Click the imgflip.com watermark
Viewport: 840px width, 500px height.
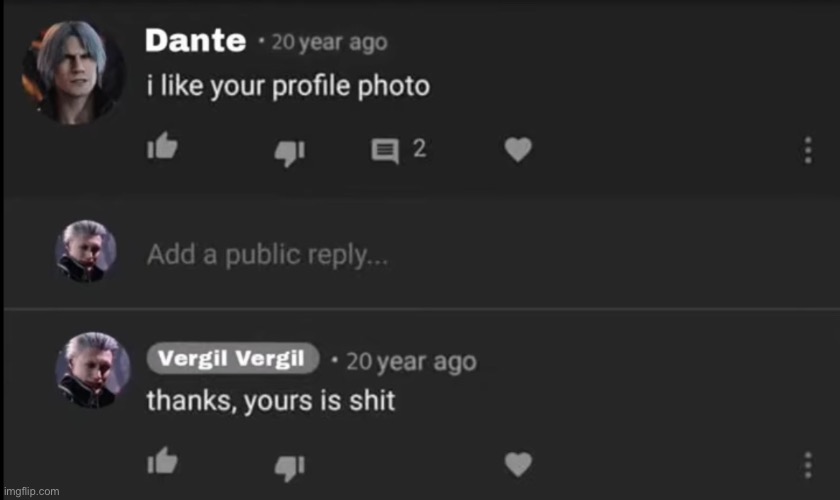click(32, 491)
